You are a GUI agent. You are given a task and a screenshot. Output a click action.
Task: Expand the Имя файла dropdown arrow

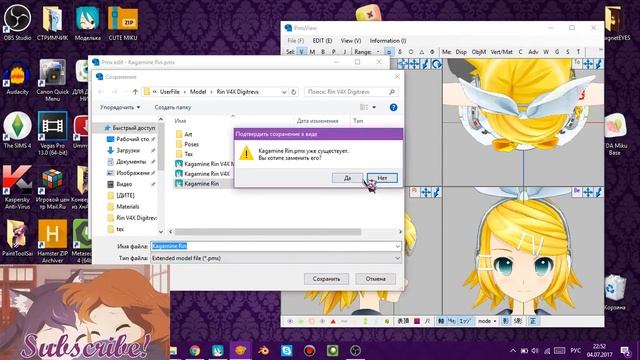click(x=398, y=246)
